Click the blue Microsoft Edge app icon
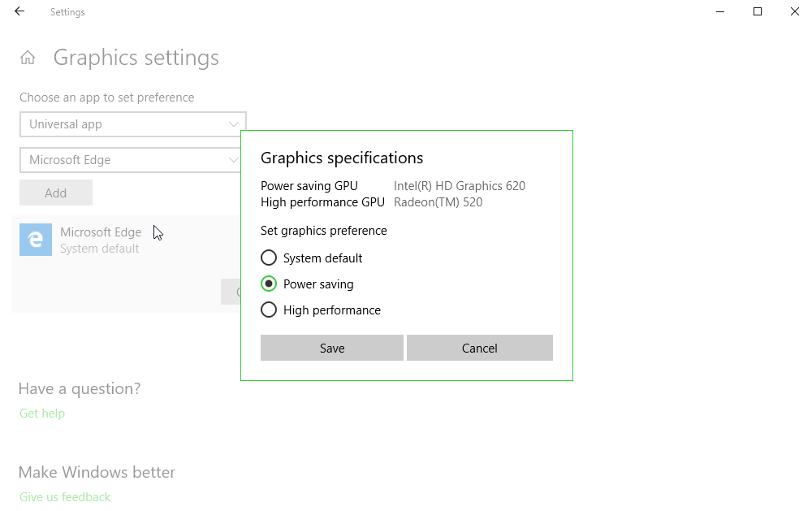This screenshot has height=511, width=812. point(36,240)
